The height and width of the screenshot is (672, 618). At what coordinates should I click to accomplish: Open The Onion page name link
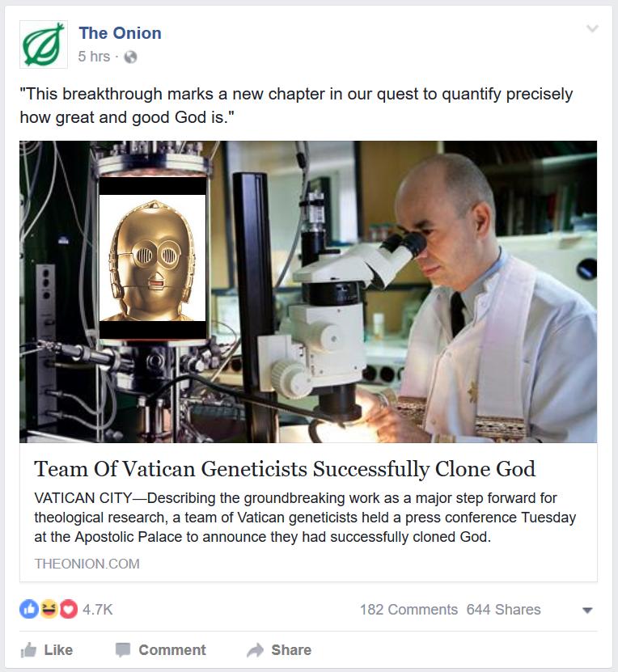click(121, 33)
